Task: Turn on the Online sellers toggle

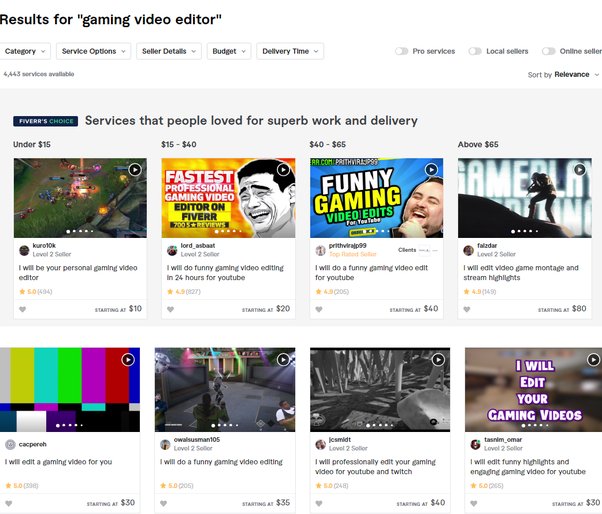Action: [549, 51]
